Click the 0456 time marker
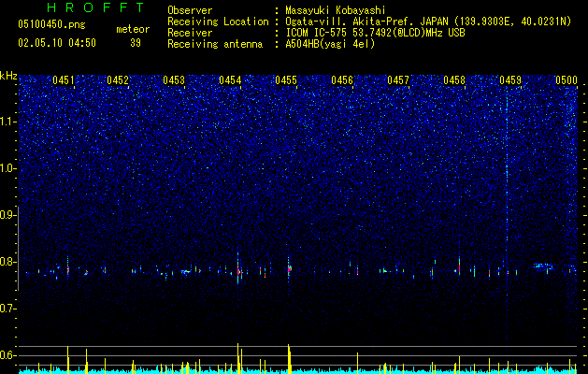 [342, 80]
